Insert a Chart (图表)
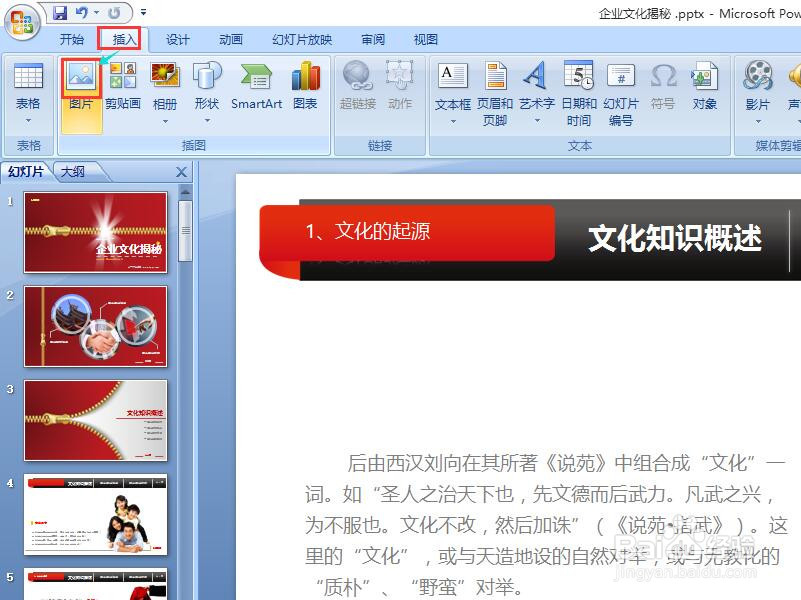 pos(306,90)
